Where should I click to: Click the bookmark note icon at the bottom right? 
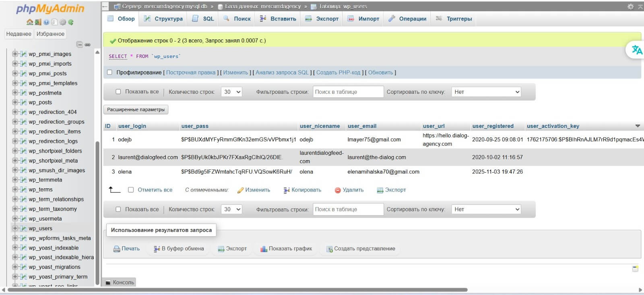click(635, 268)
